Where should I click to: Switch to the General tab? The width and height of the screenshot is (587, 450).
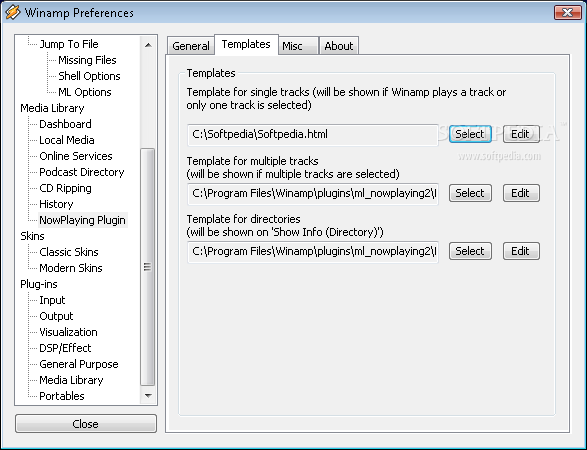coord(191,46)
